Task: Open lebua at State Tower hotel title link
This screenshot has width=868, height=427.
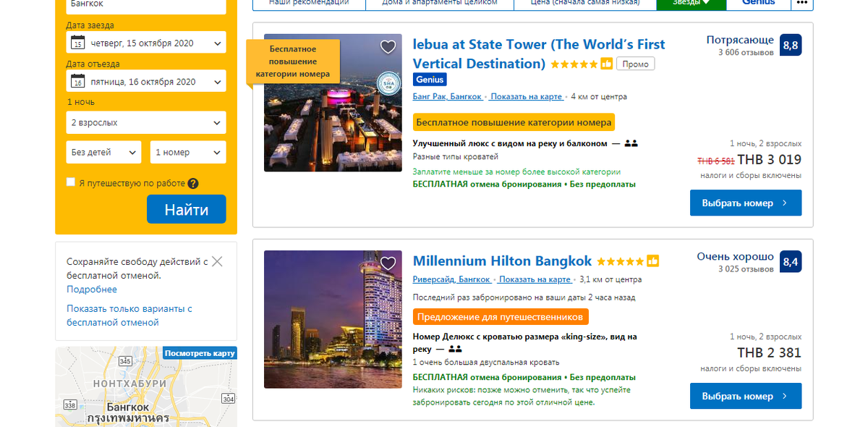Action: coord(539,54)
